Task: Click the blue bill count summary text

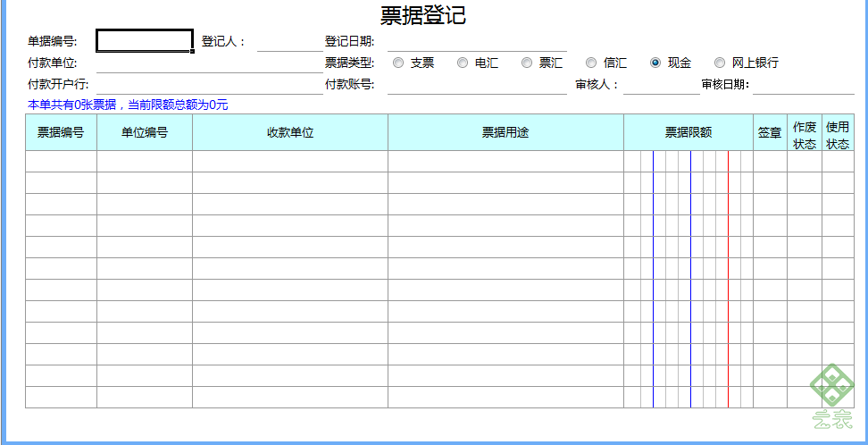Action: pos(128,105)
